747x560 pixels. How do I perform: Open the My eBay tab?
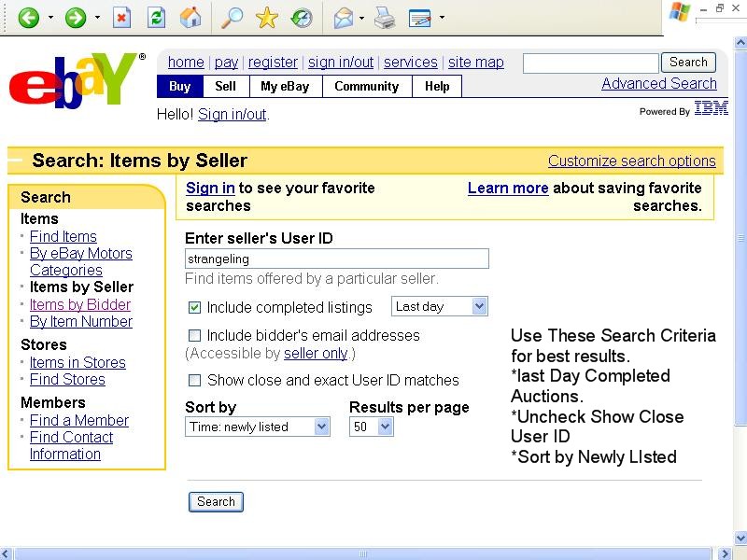[286, 86]
